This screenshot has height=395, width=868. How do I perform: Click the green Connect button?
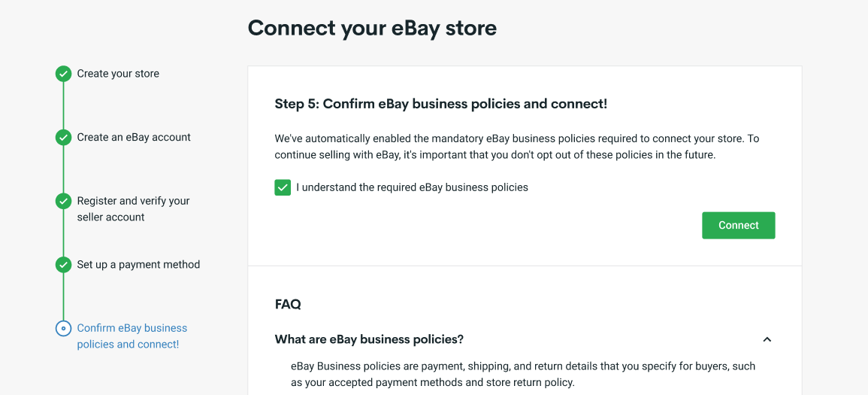point(739,226)
